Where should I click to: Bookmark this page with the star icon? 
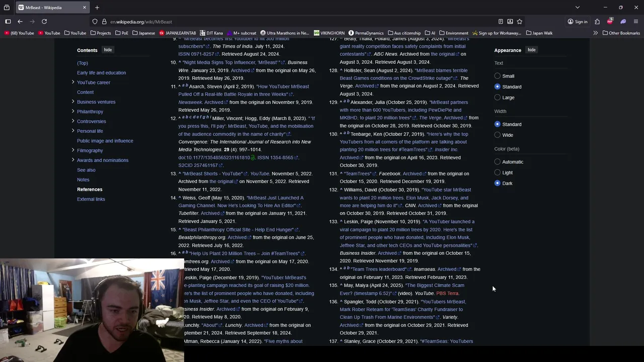coord(520,22)
